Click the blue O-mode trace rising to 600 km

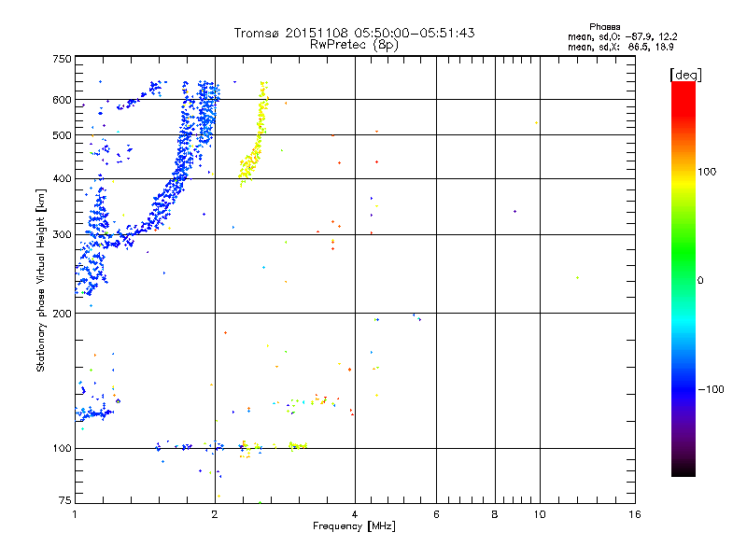coord(183,157)
